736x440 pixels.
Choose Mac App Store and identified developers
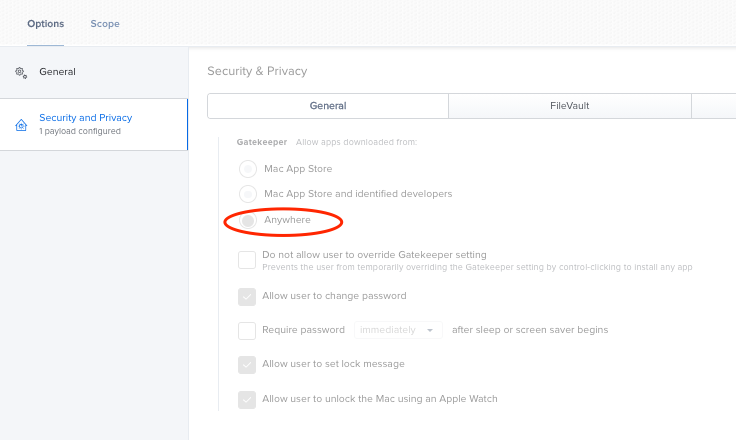[248, 194]
